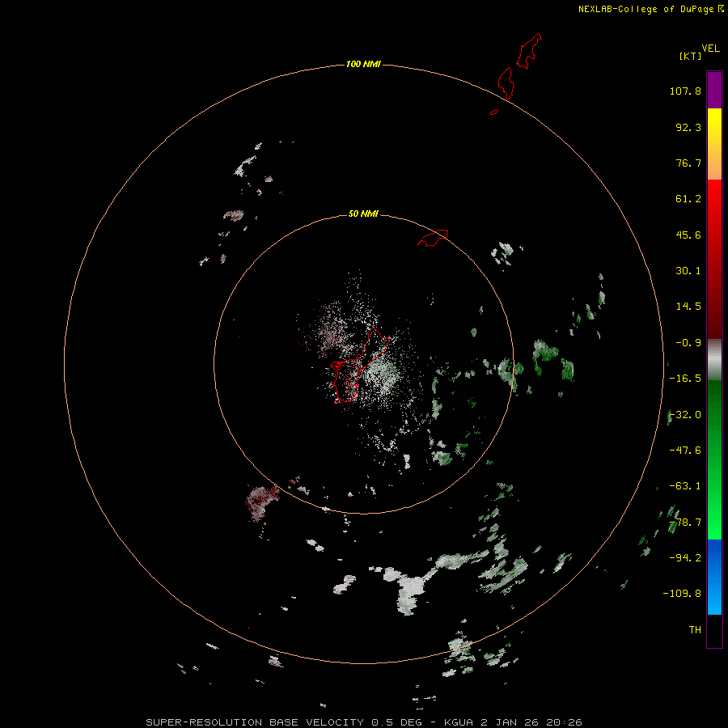Viewport: 728px width, 728px height.
Task: Click the 76.7 legend value
Action: (688, 163)
